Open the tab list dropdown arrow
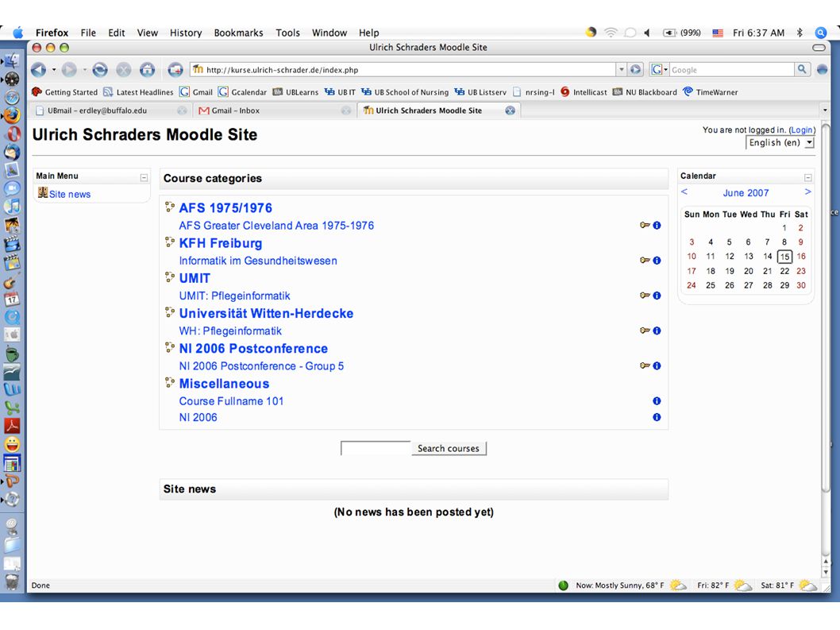Image resolution: width=840 pixels, height=630 pixels. click(825, 110)
